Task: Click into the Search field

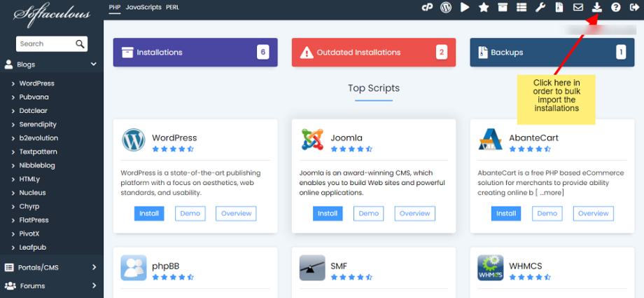Action: (x=45, y=44)
